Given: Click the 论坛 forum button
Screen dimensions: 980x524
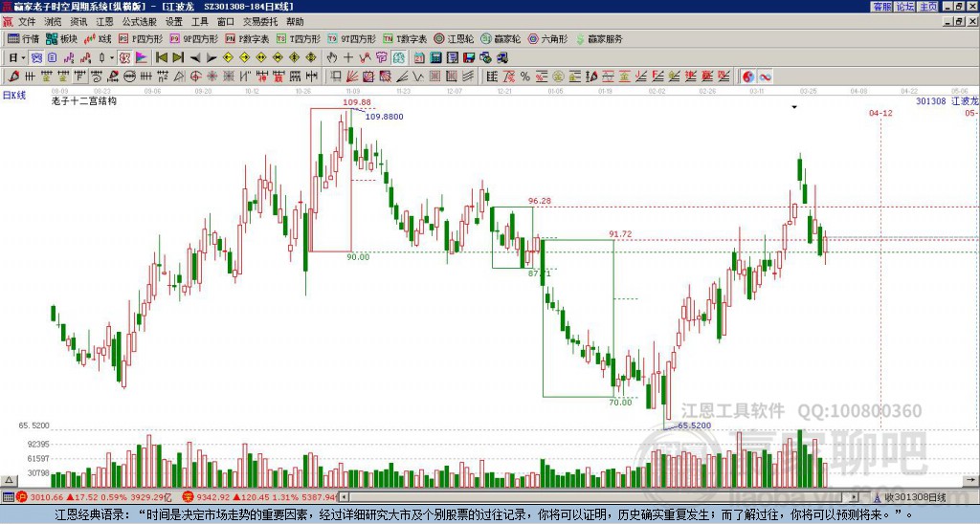Looking at the screenshot, I should (904, 7).
